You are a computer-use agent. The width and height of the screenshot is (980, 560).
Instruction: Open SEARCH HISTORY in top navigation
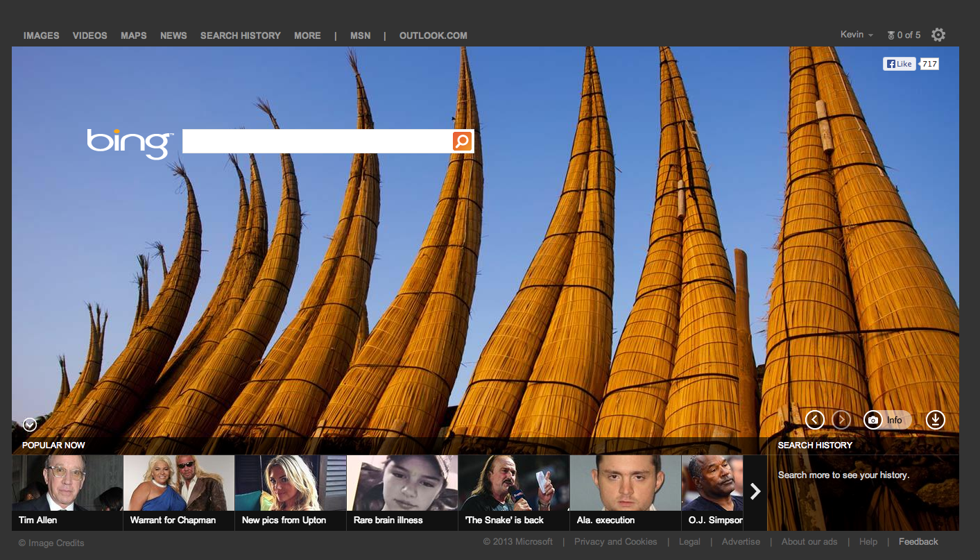pyautogui.click(x=241, y=35)
